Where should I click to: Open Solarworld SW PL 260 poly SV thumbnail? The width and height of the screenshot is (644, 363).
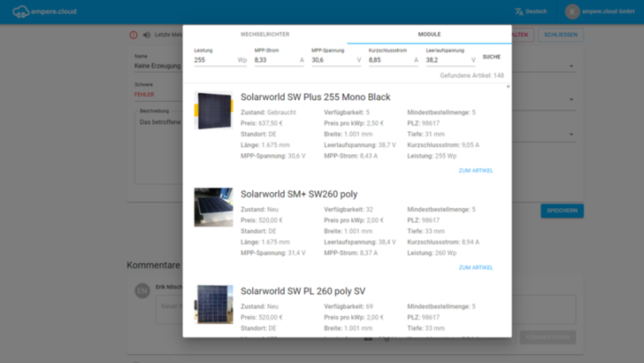click(213, 305)
